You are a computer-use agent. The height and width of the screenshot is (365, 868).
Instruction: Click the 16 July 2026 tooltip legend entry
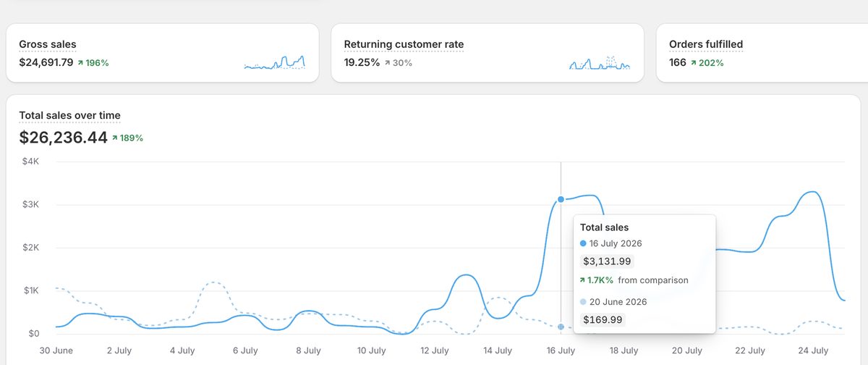pos(611,243)
